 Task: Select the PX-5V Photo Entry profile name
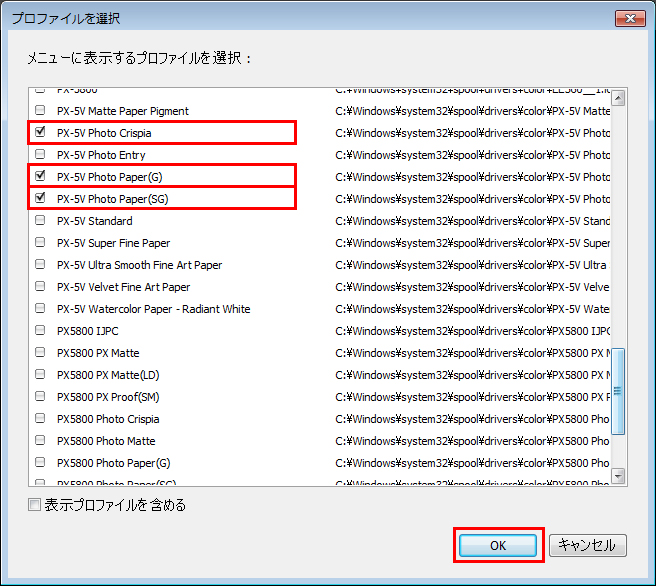101,155
